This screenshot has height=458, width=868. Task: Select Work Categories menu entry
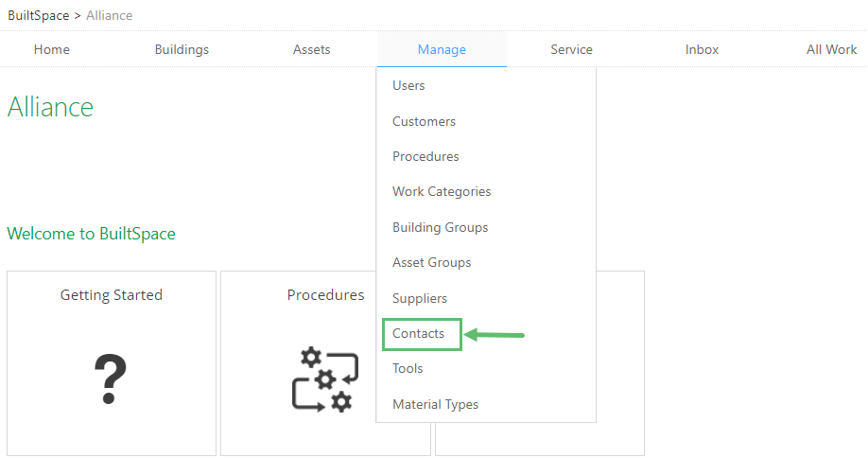click(442, 191)
